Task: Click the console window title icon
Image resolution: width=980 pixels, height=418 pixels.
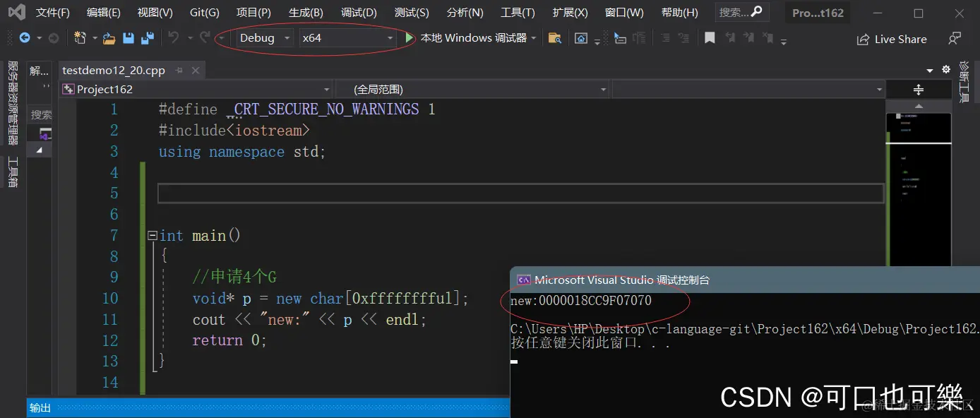Action: [x=524, y=280]
